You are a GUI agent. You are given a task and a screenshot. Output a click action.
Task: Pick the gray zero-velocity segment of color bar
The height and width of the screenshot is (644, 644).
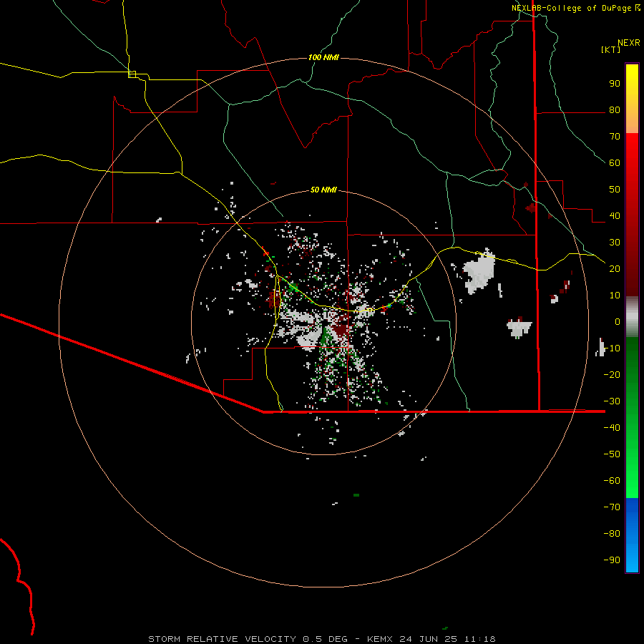632,317
